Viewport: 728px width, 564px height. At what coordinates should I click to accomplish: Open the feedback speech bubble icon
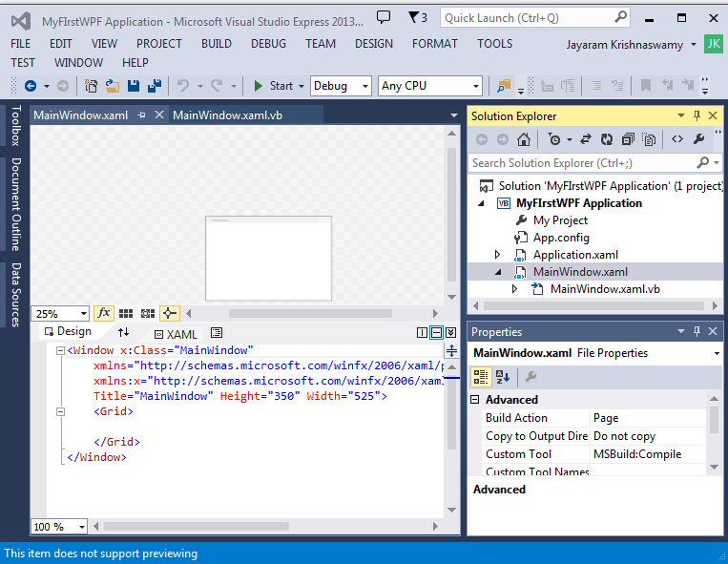[x=383, y=17]
